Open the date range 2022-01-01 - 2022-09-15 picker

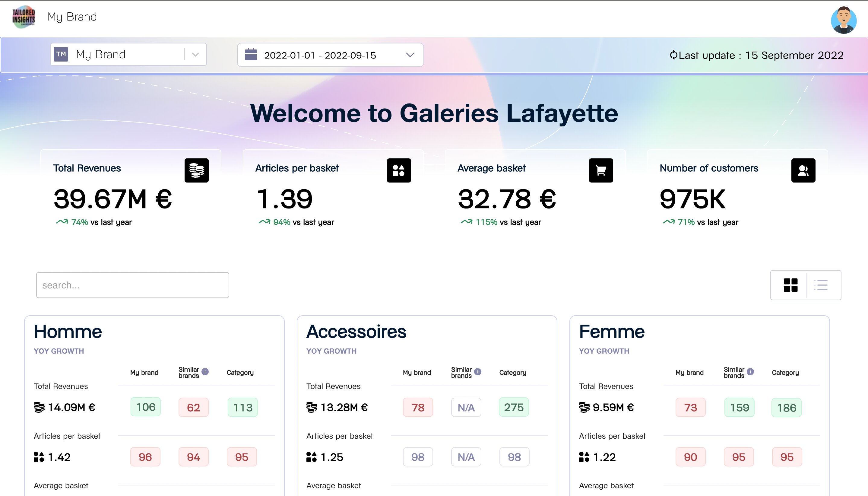click(330, 55)
